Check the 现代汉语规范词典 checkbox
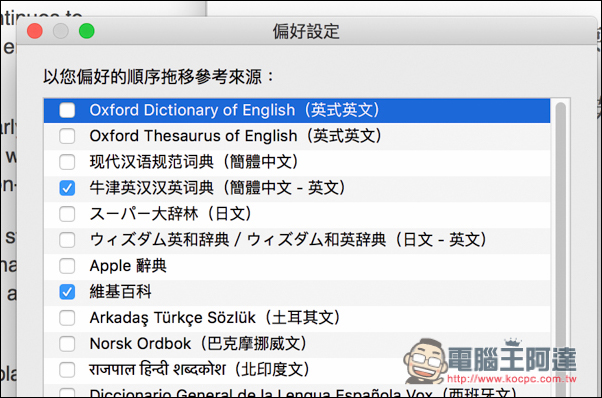 pyautogui.click(x=67, y=162)
